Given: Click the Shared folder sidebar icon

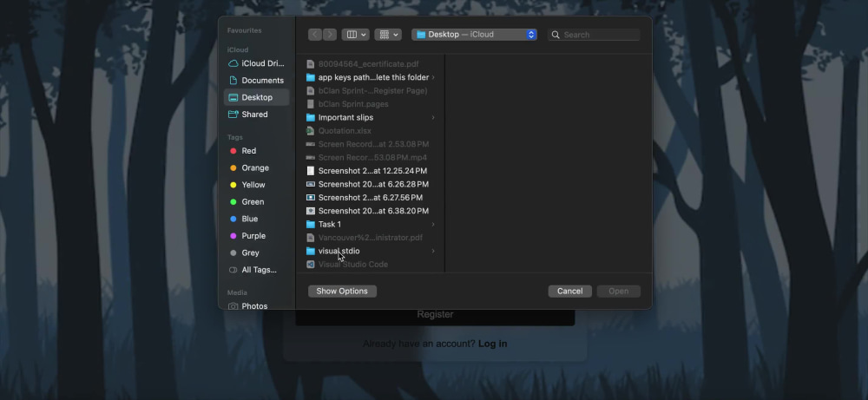Looking at the screenshot, I should click(233, 114).
